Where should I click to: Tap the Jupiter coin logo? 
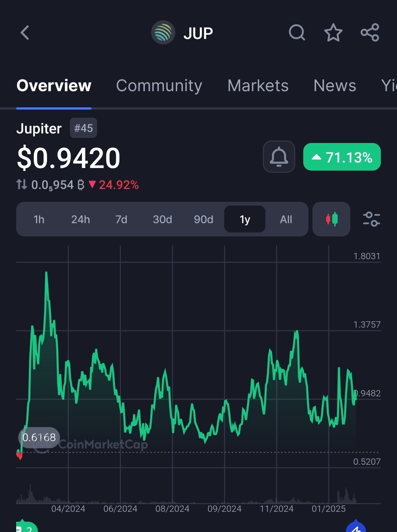click(x=163, y=32)
